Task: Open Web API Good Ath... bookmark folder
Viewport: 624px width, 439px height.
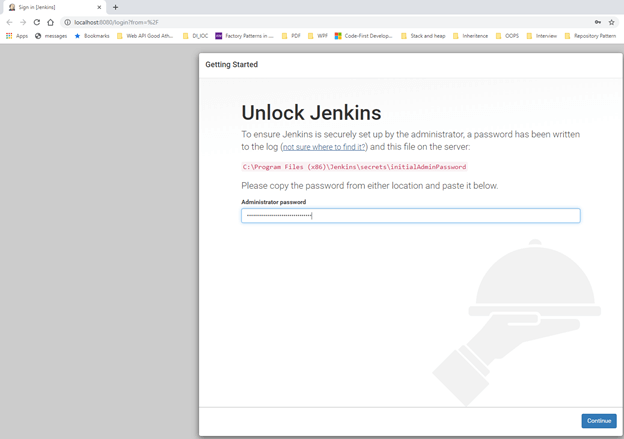Action: [x=145, y=36]
